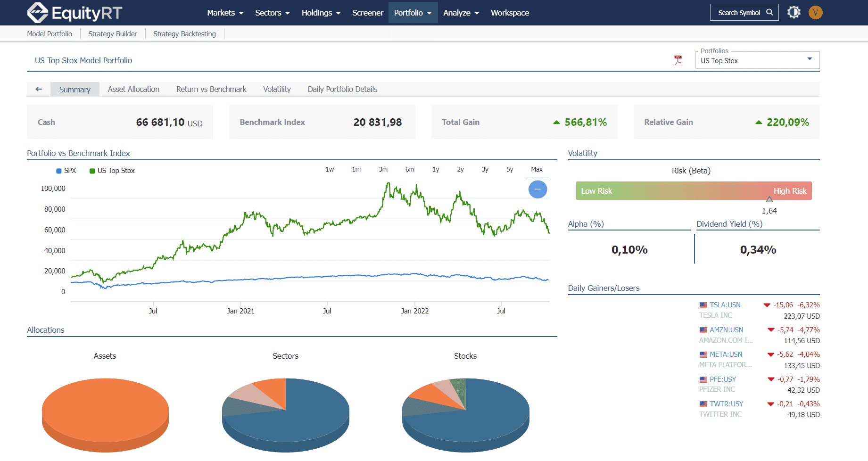Expand the Markets menu

tap(225, 13)
